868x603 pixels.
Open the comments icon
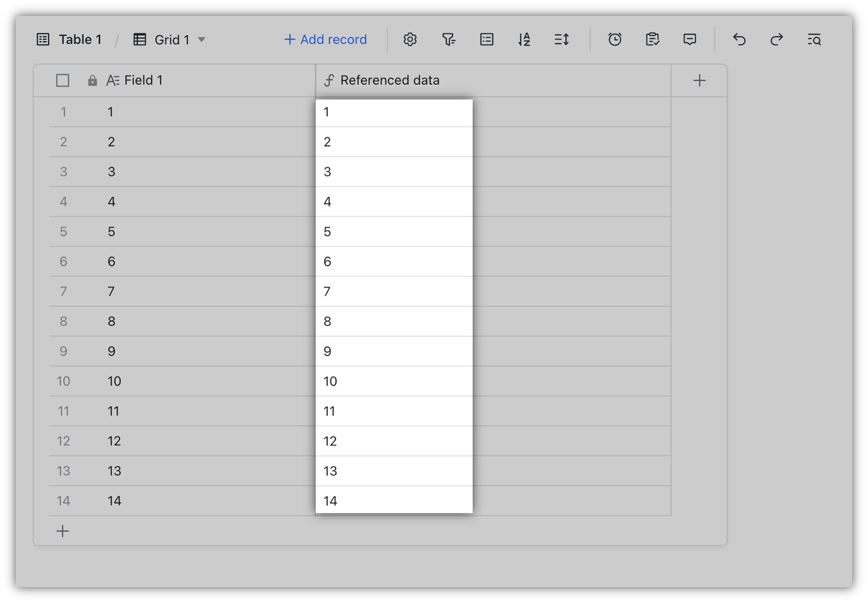pyautogui.click(x=690, y=40)
